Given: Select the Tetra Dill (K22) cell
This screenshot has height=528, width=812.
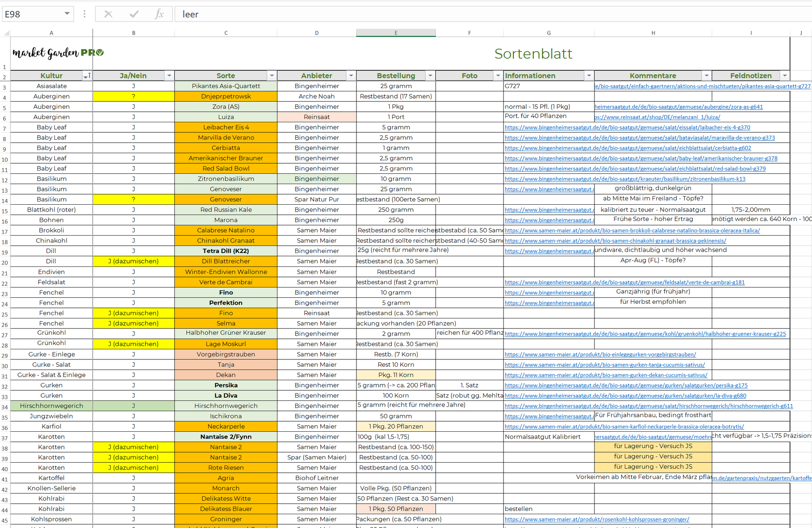Looking at the screenshot, I should point(226,251).
